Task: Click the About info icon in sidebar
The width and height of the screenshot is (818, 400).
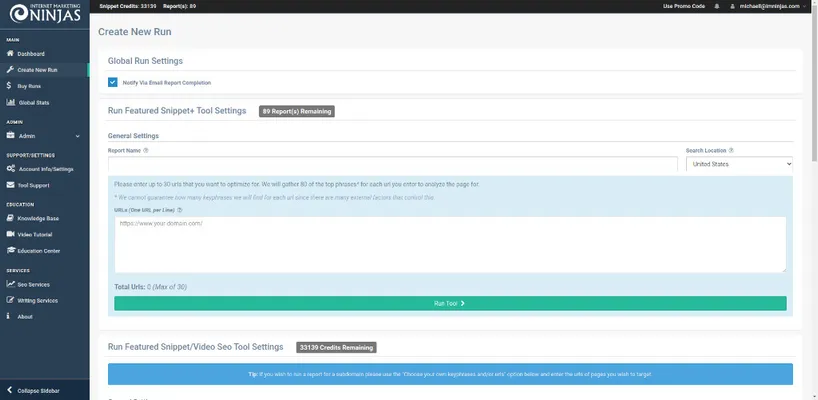Action: (x=10, y=316)
